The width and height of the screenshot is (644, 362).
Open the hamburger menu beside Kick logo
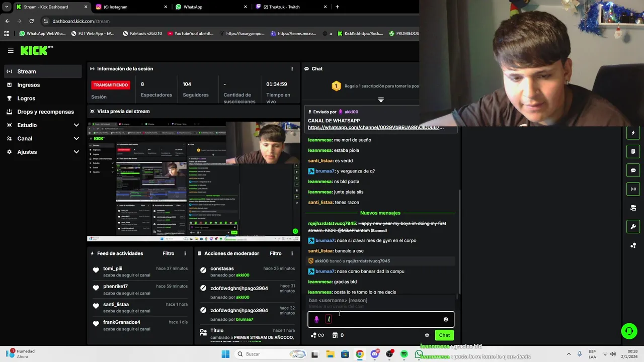(x=11, y=51)
